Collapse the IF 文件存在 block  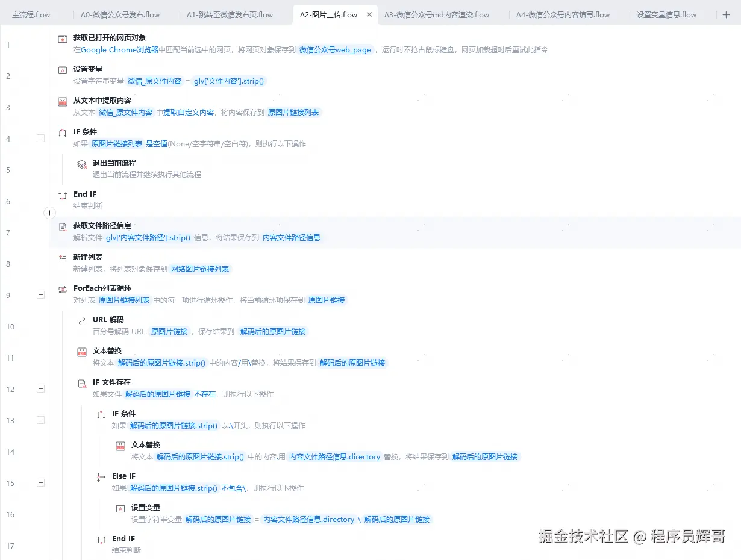point(40,388)
